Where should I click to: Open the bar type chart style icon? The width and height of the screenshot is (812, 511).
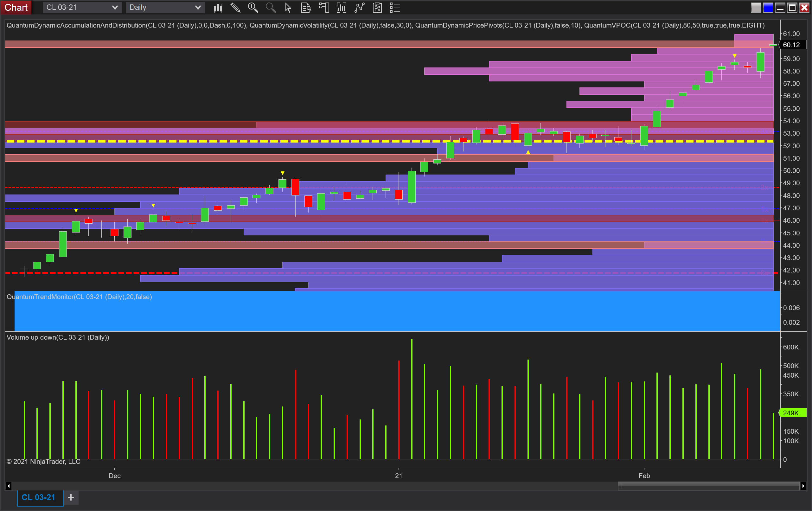(x=218, y=7)
